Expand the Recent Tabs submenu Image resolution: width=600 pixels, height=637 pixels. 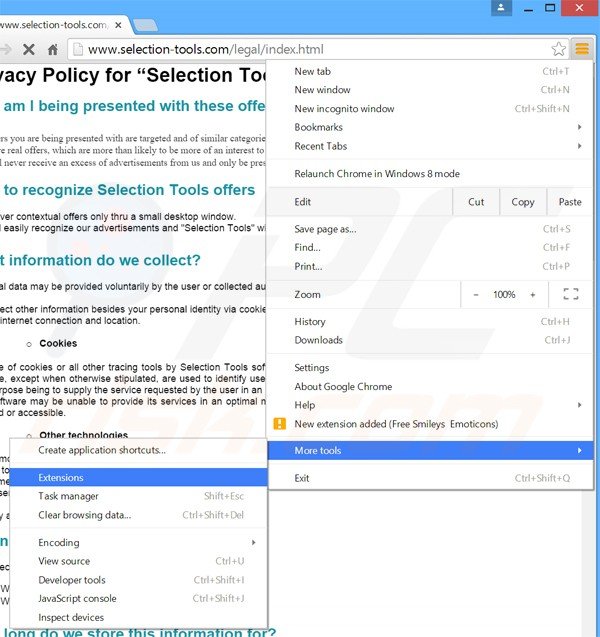pyautogui.click(x=430, y=146)
